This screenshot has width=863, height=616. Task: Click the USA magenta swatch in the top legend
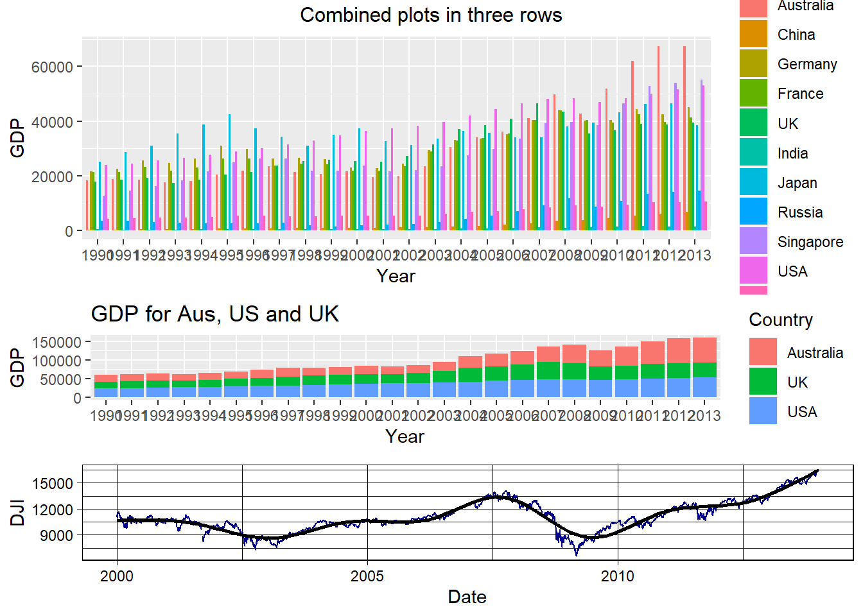point(753,270)
